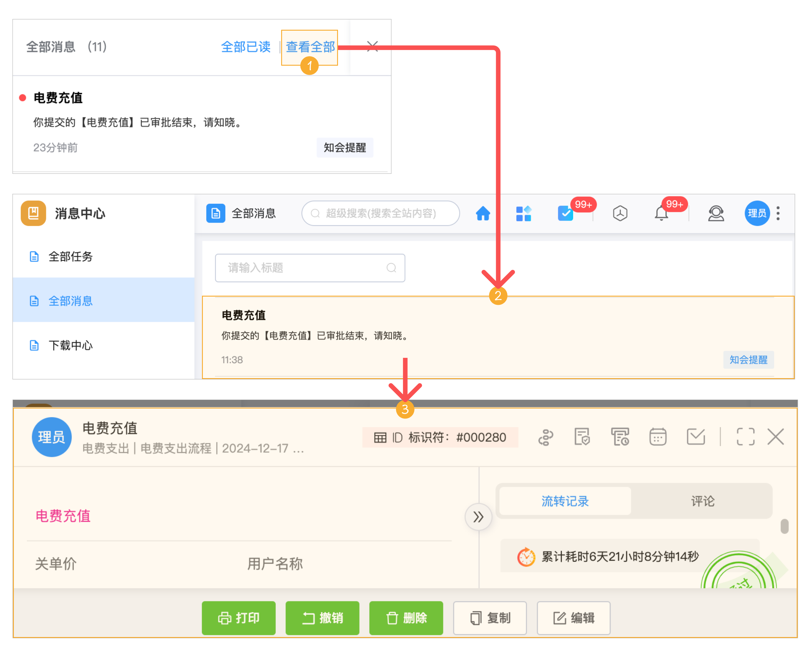The width and height of the screenshot is (812, 650).
Task: Click the fullscreen expand icon
Action: [745, 437]
